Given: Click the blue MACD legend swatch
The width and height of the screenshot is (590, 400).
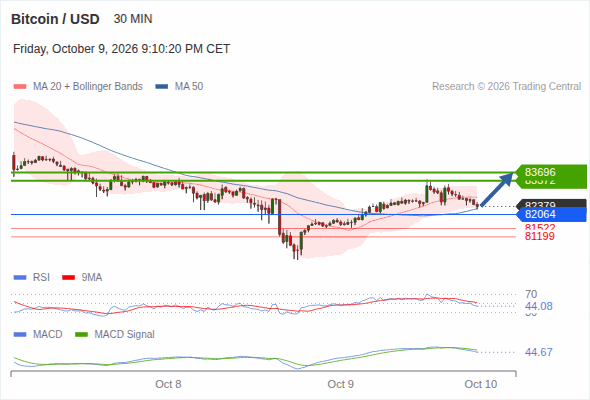Looking at the screenshot, I should tap(20, 335).
